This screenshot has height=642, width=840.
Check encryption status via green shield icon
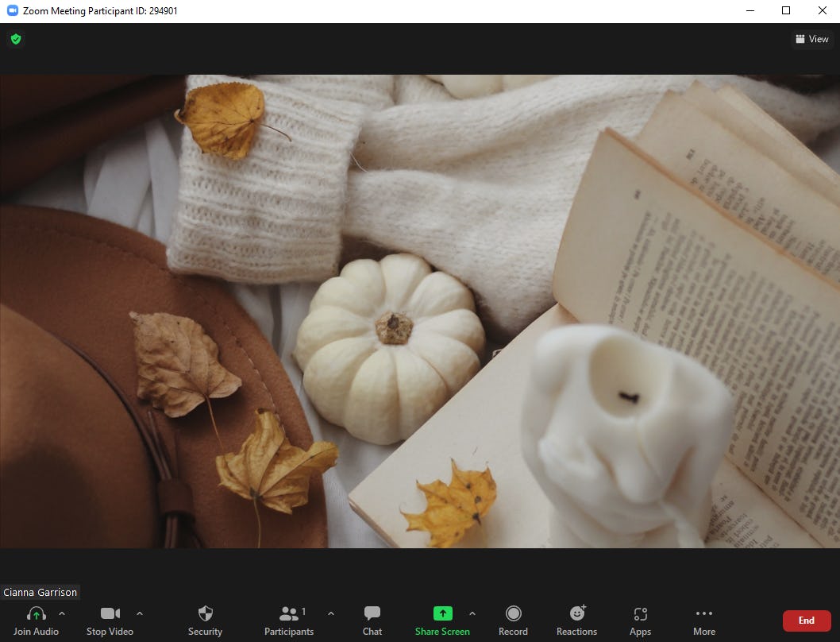[x=15, y=38]
